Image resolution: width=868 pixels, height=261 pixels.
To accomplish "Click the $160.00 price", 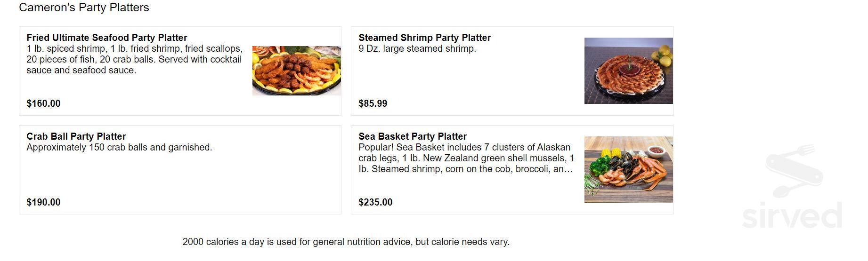I will [43, 103].
